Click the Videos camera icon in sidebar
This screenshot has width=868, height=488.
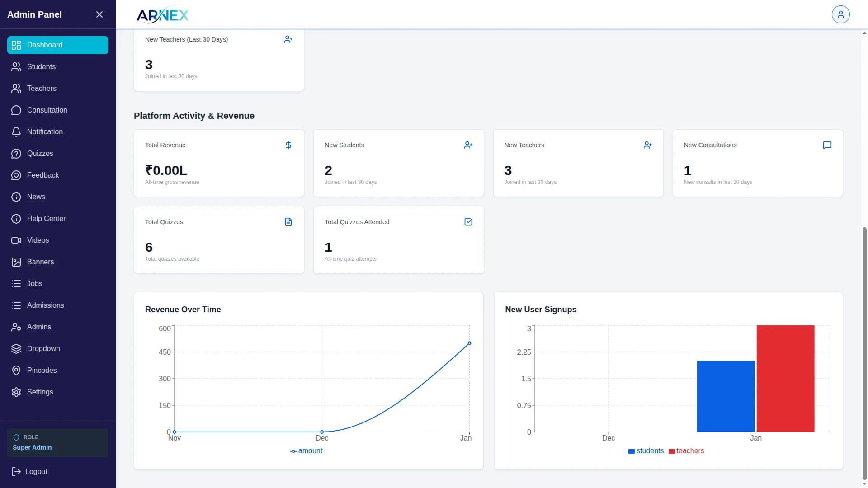tap(16, 240)
